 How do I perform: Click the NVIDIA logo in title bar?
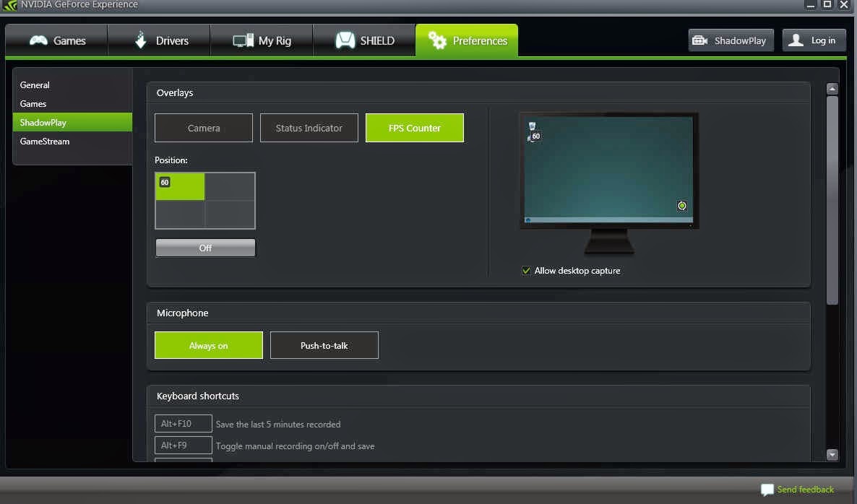[9, 5]
